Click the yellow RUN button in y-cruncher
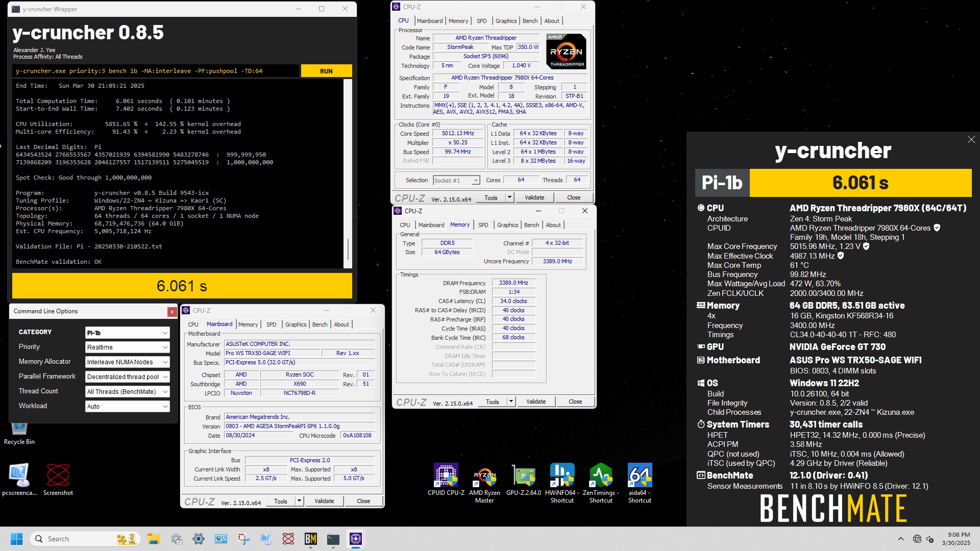 click(326, 71)
